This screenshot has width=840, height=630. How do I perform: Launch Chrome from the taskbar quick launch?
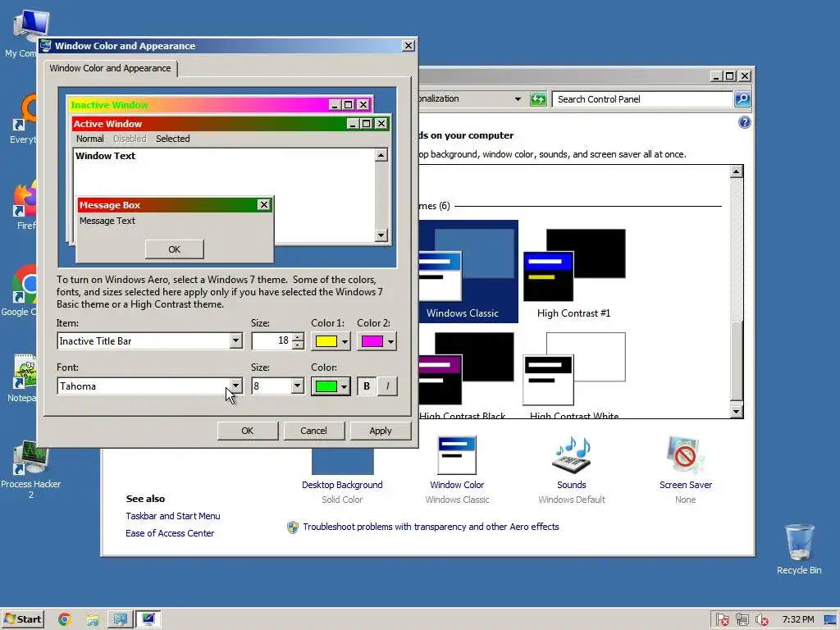pos(65,619)
